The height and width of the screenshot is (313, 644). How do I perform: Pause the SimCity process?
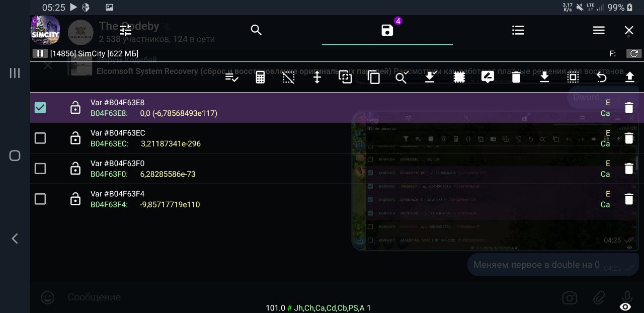point(40,53)
